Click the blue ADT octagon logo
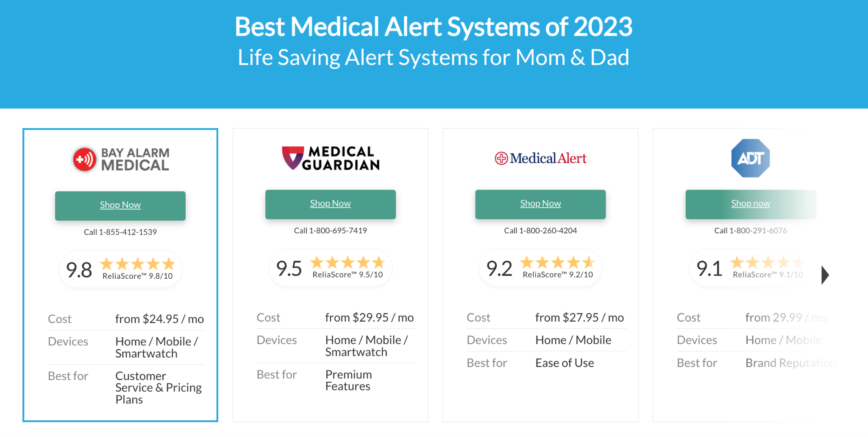 click(751, 158)
